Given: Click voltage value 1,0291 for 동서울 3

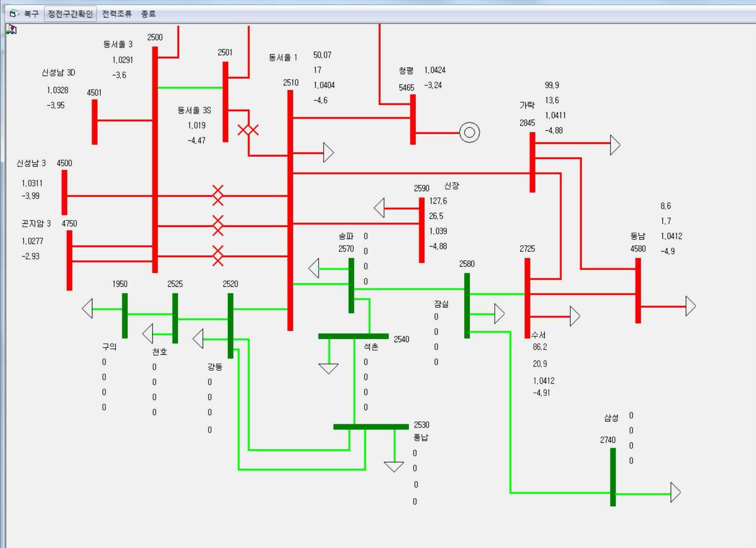Looking at the screenshot, I should 122,60.
